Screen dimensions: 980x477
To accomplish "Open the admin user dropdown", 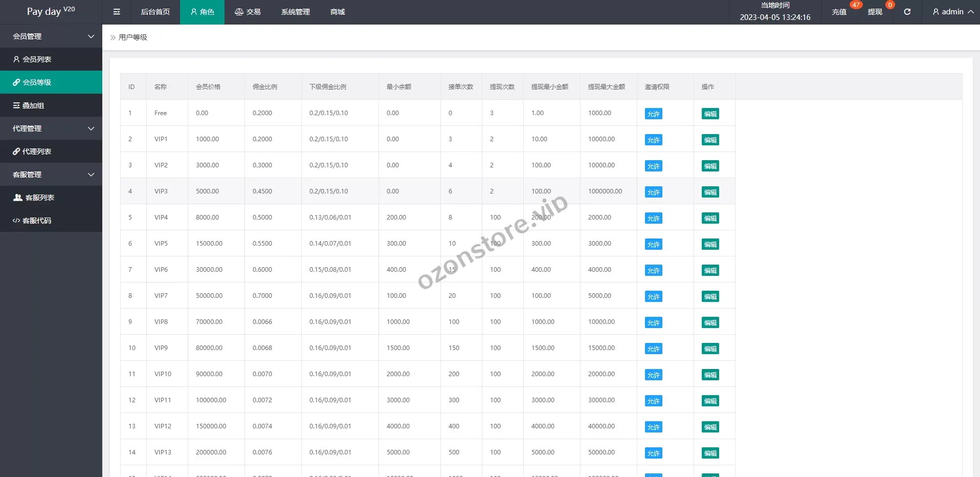I will point(952,12).
